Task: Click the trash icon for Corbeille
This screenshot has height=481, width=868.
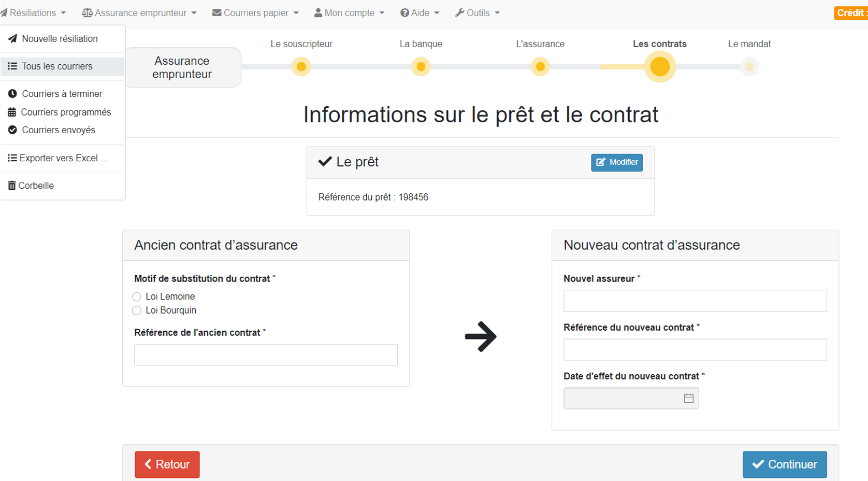Action: 11,186
